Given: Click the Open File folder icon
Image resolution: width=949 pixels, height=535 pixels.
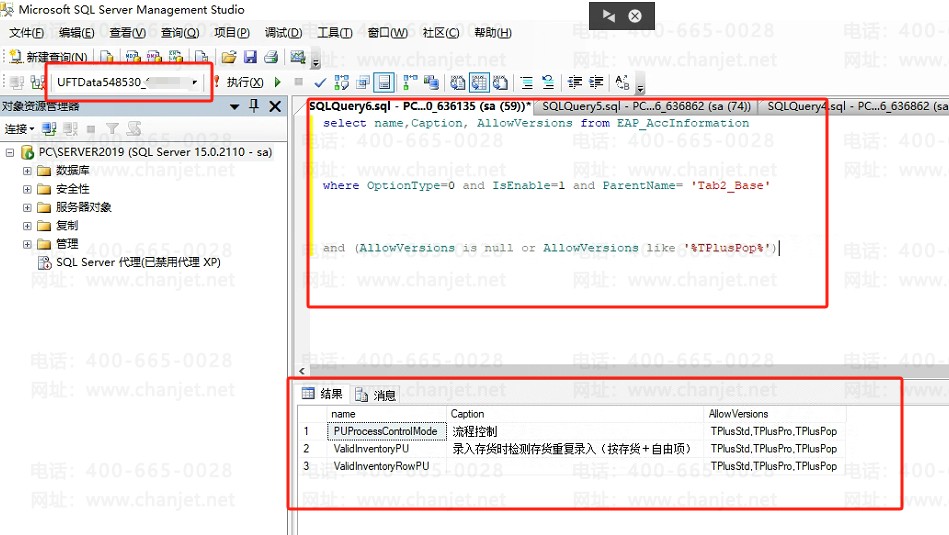Looking at the screenshot, I should (229, 57).
